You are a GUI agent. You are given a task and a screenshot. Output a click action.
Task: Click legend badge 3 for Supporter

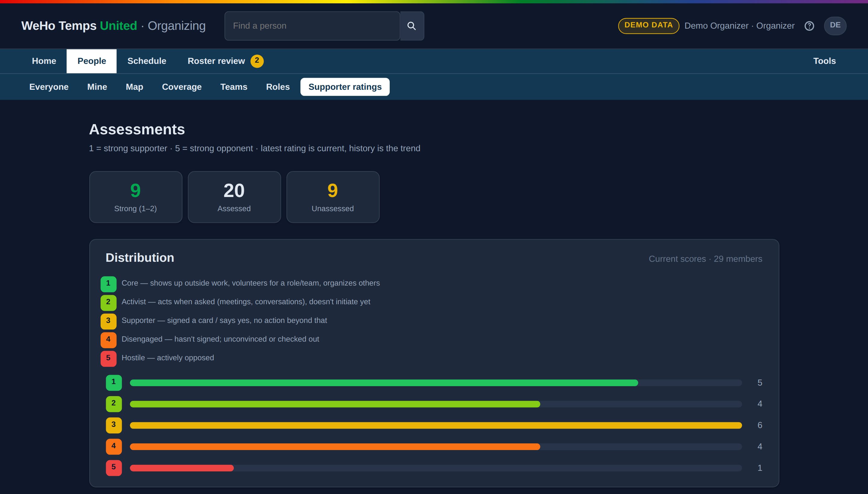tap(108, 321)
